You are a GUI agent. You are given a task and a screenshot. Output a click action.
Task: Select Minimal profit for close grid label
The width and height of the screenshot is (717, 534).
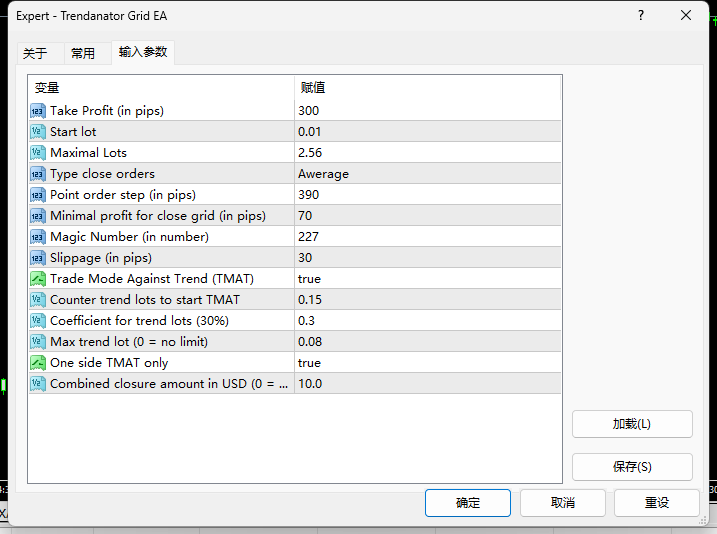[x=158, y=216]
